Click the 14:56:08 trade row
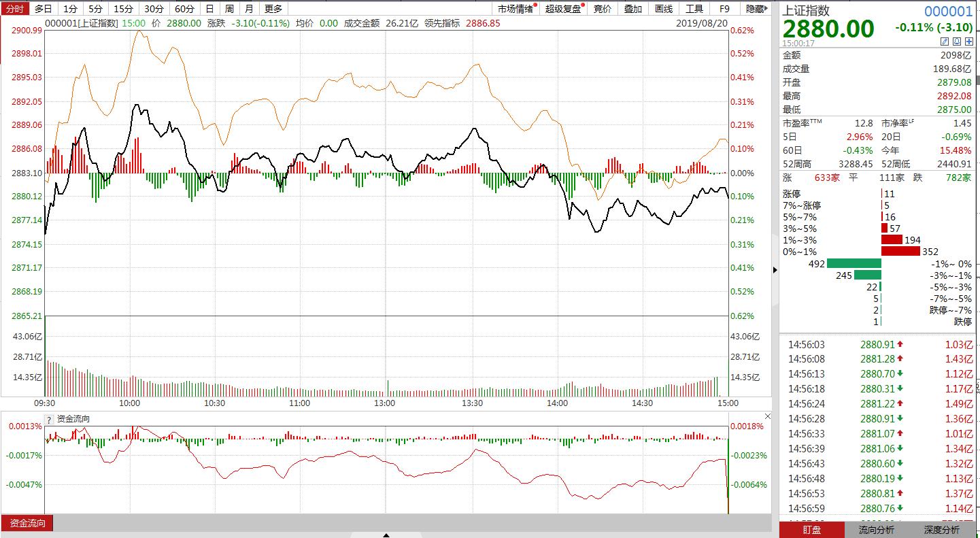This screenshot has height=538, width=980. (877, 359)
